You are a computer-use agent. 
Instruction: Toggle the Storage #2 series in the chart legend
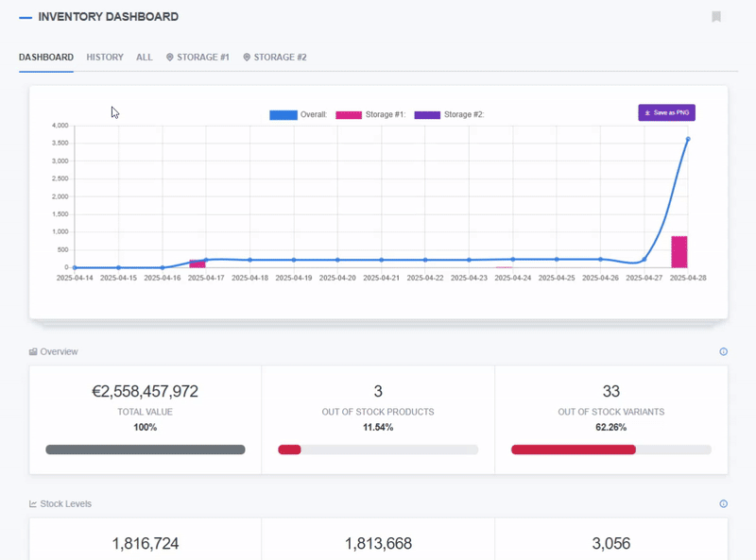(449, 114)
